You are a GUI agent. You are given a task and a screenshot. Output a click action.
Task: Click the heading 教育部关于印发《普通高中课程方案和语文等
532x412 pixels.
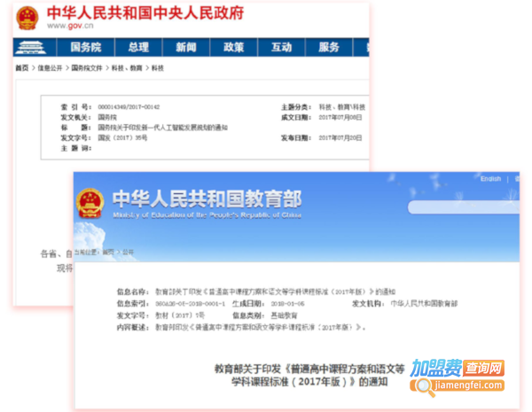309,369
